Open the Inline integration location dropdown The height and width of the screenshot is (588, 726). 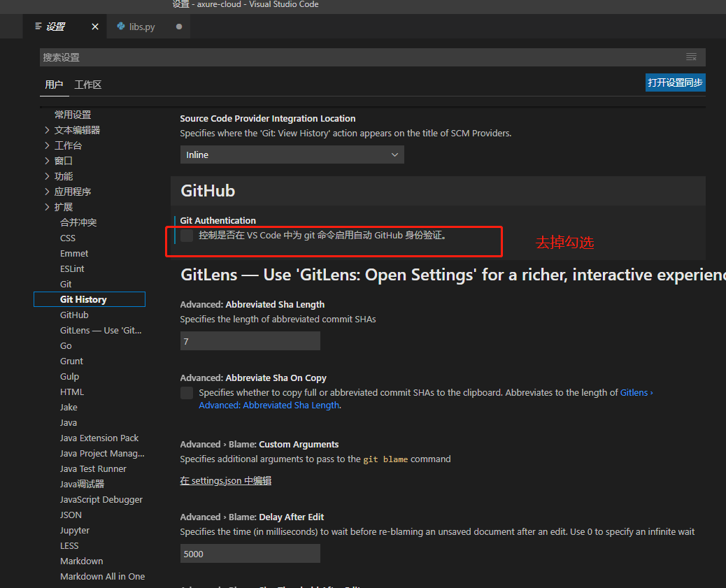[x=292, y=155]
